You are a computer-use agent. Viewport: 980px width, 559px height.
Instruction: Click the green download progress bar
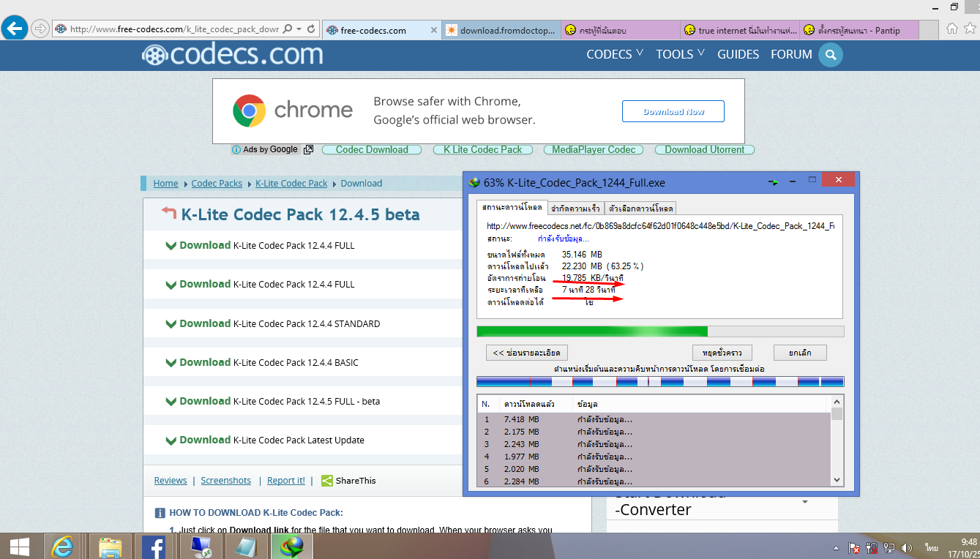coord(660,331)
